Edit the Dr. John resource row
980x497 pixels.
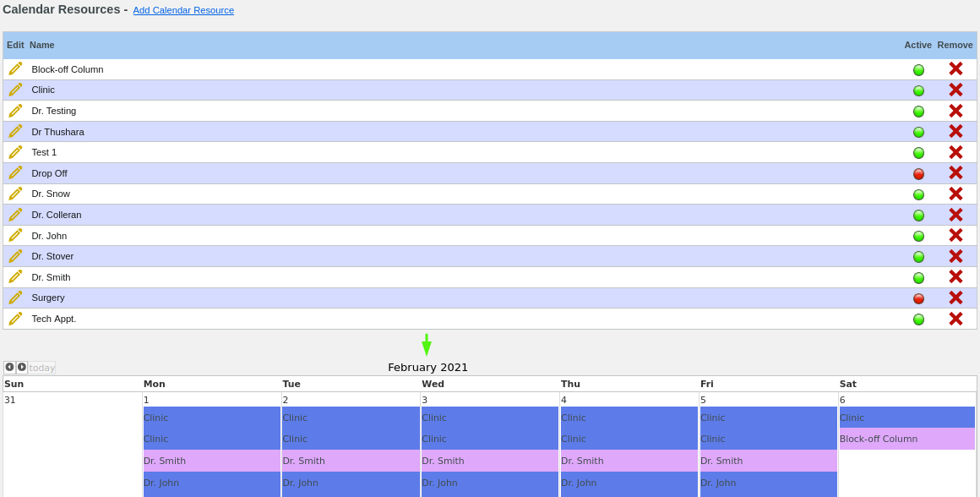[x=15, y=236]
